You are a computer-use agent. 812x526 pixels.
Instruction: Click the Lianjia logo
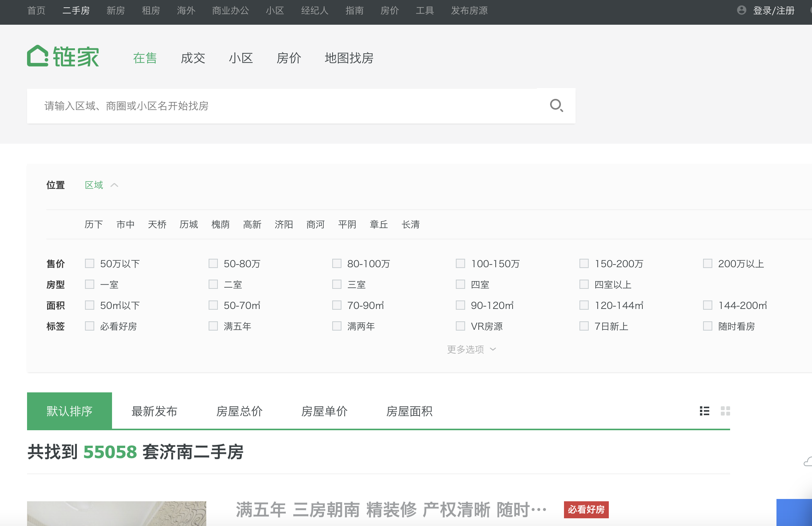click(63, 56)
